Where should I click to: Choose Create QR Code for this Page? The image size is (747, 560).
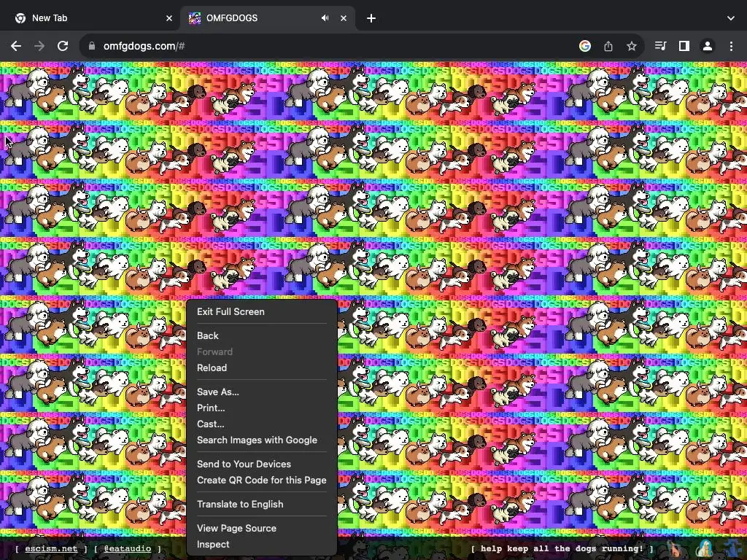tap(262, 480)
